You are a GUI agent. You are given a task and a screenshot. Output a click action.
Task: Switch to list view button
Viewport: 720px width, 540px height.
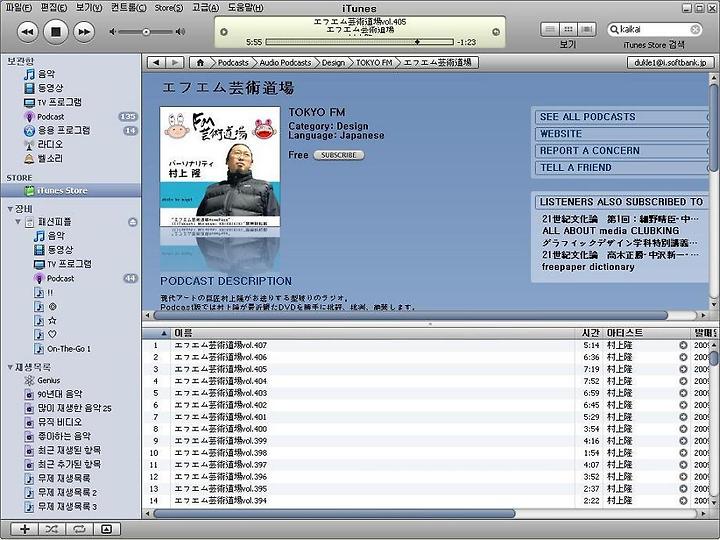point(550,29)
